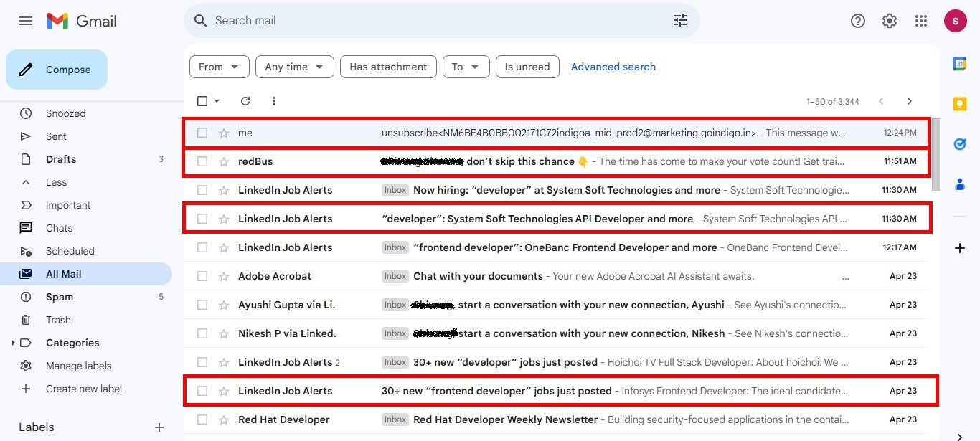Image resolution: width=980 pixels, height=441 pixels.
Task: Open the Any time filter dropdown
Action: (x=295, y=67)
